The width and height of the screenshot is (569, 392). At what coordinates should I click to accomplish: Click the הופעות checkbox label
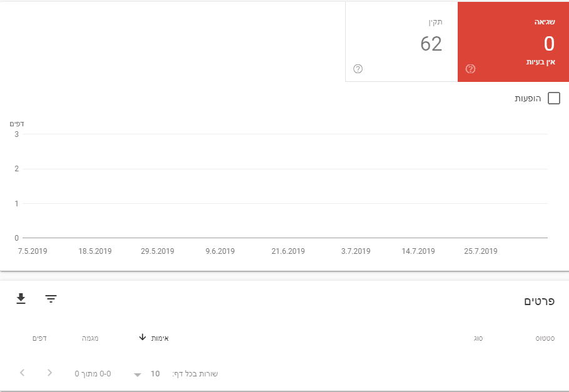[x=528, y=98]
